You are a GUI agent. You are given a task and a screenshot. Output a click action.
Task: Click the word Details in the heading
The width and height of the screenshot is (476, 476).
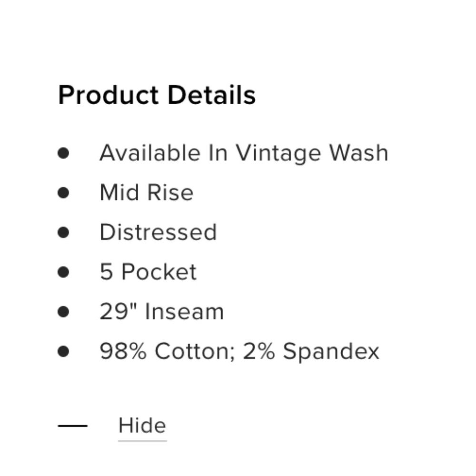tap(211, 94)
